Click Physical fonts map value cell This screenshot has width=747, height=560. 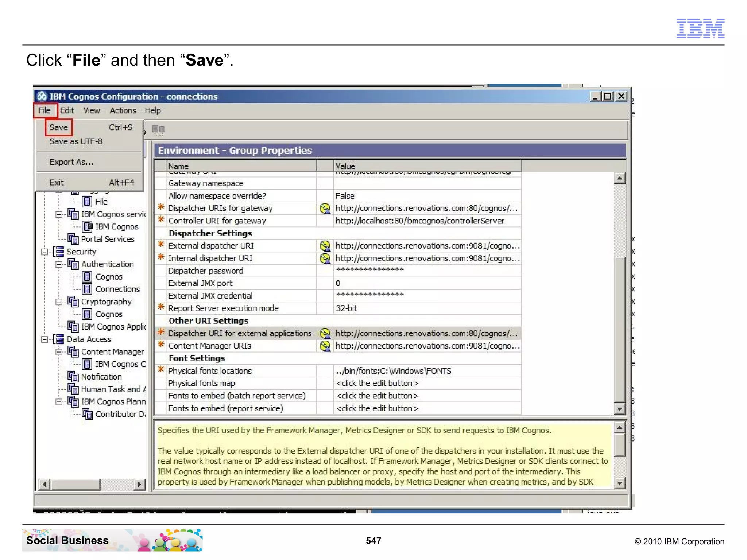pyautogui.click(x=427, y=384)
